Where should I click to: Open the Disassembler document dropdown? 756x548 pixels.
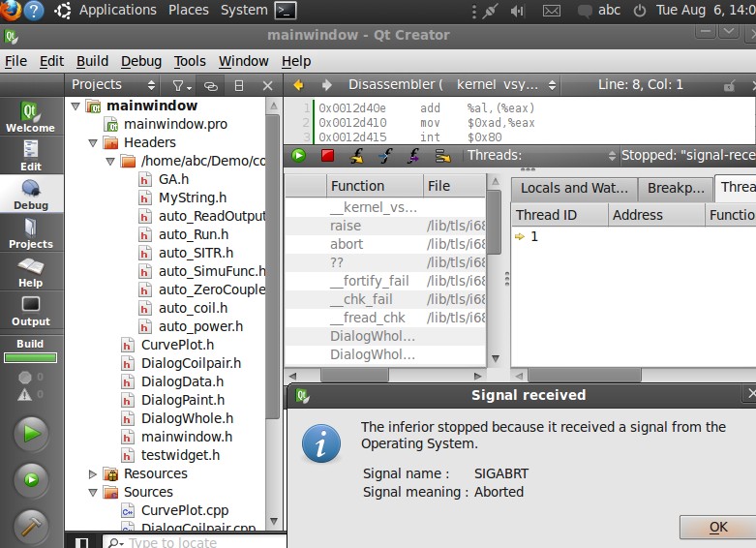coord(451,85)
